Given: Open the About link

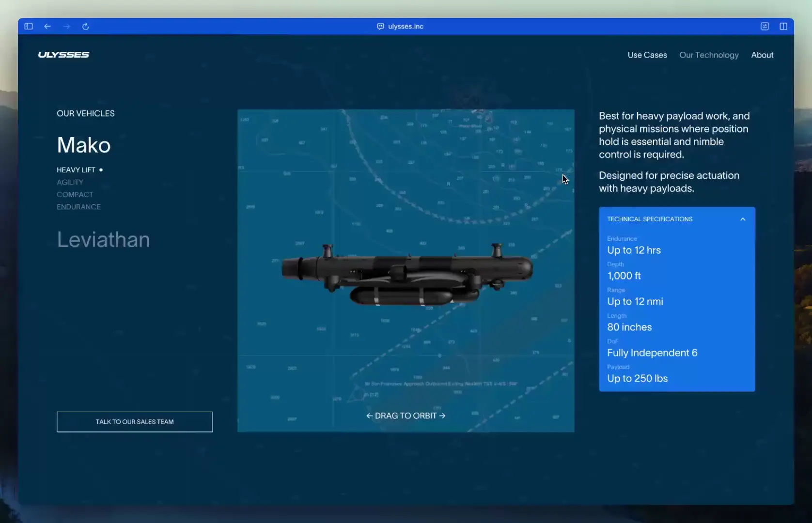Looking at the screenshot, I should click(x=762, y=55).
